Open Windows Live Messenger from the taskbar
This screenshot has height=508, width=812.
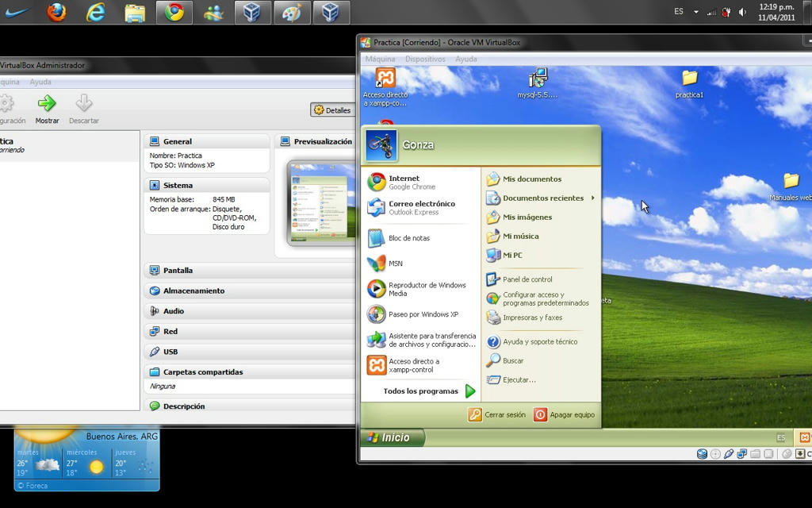click(x=213, y=13)
